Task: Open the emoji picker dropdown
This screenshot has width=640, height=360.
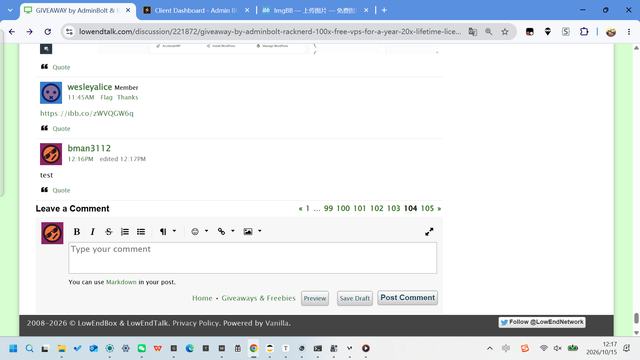Action: (x=200, y=231)
